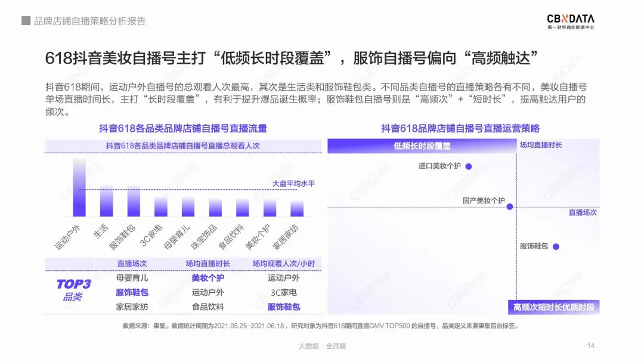The width and height of the screenshot is (644, 362).
Task: Click the CBNDATA logo
Action: pyautogui.click(x=571, y=22)
